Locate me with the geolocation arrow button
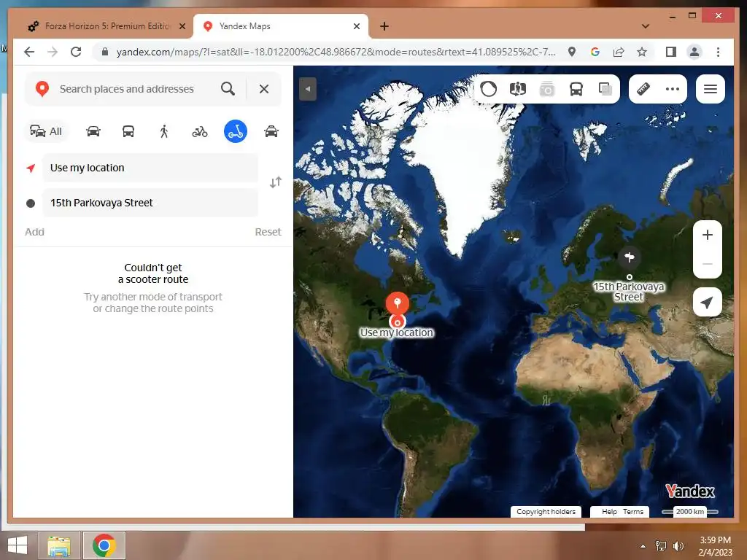This screenshot has height=560, width=747. [x=708, y=302]
